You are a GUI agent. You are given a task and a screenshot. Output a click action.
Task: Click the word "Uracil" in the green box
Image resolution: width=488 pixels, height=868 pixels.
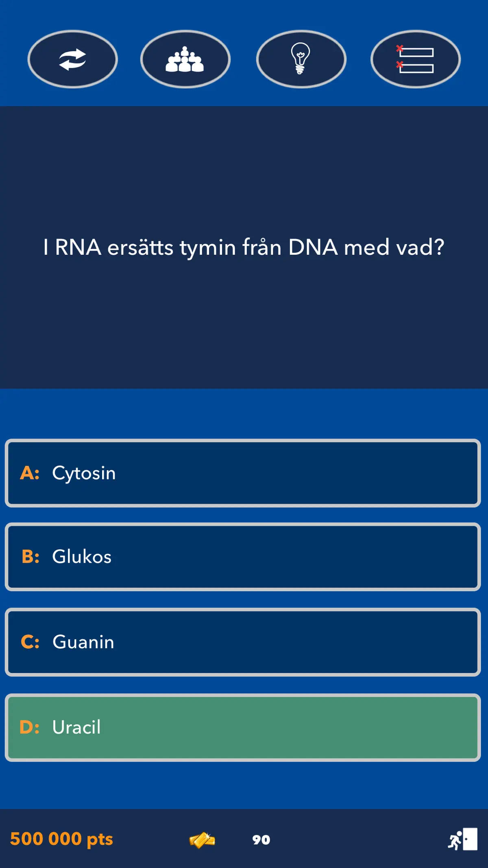[x=76, y=727]
